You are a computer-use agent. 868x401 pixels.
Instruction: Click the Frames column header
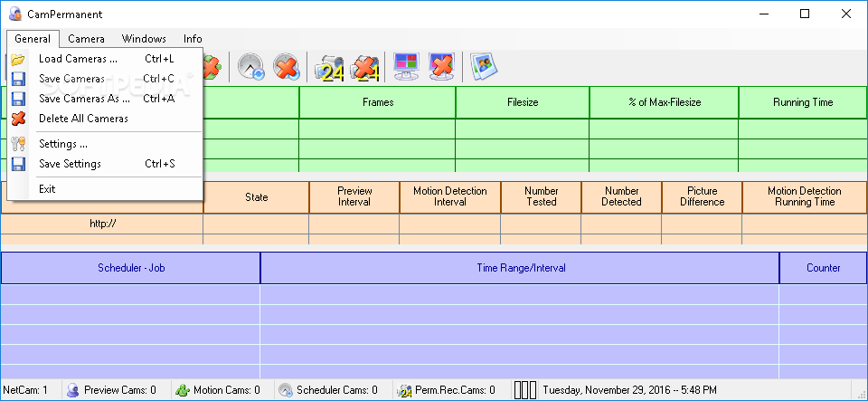pos(378,102)
